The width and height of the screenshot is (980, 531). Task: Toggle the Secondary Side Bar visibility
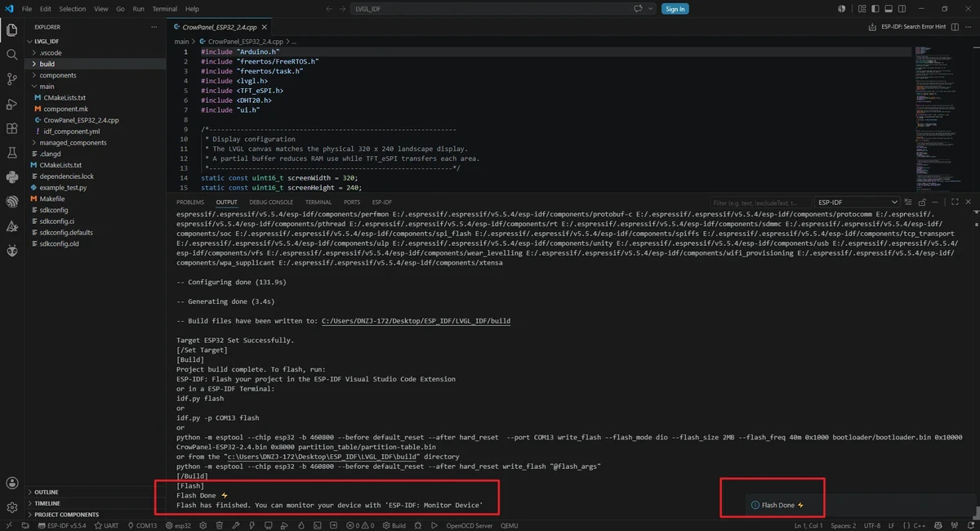pyautogui.click(x=902, y=9)
